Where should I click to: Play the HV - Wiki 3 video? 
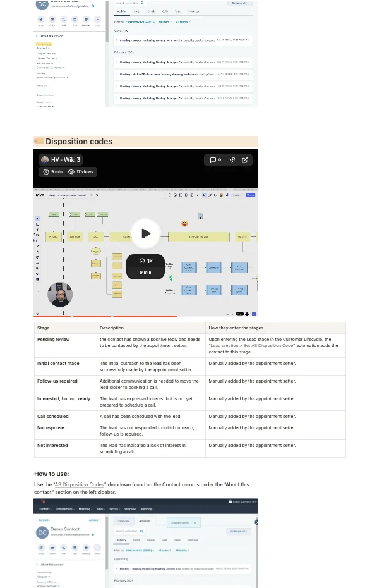coord(146,234)
